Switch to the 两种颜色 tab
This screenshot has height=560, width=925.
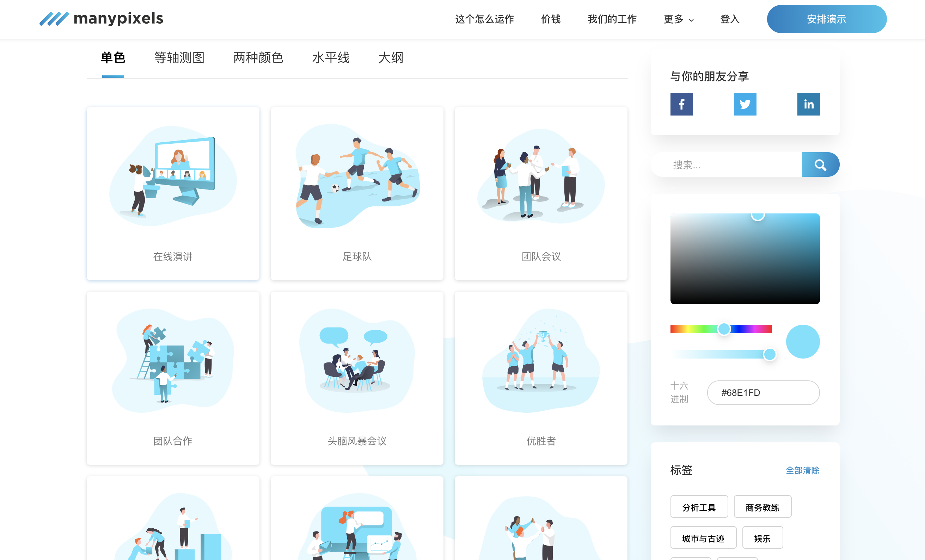pyautogui.click(x=258, y=58)
